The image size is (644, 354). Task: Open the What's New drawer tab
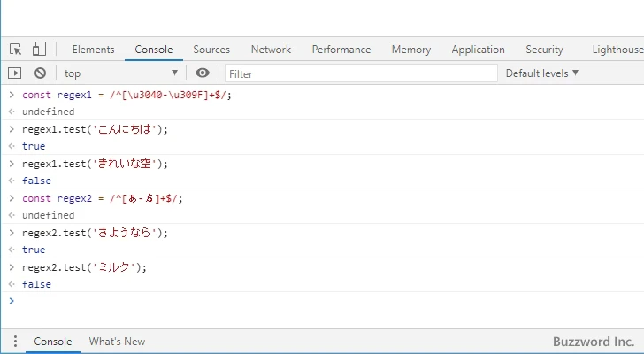tap(117, 342)
